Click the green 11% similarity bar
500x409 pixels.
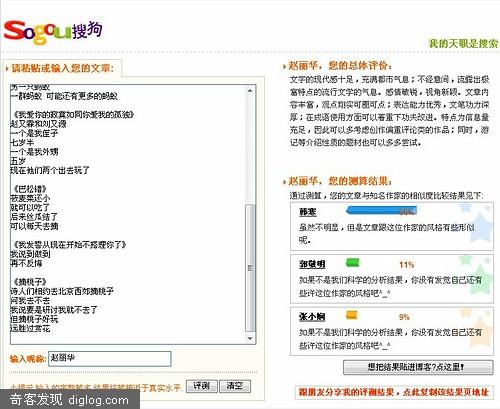pyautogui.click(x=353, y=263)
